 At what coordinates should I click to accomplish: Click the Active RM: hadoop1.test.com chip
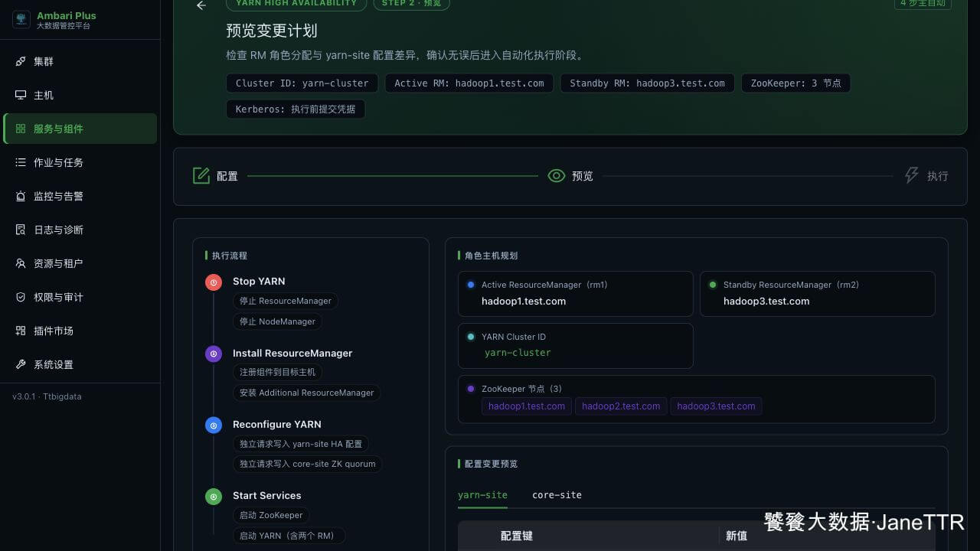[469, 83]
